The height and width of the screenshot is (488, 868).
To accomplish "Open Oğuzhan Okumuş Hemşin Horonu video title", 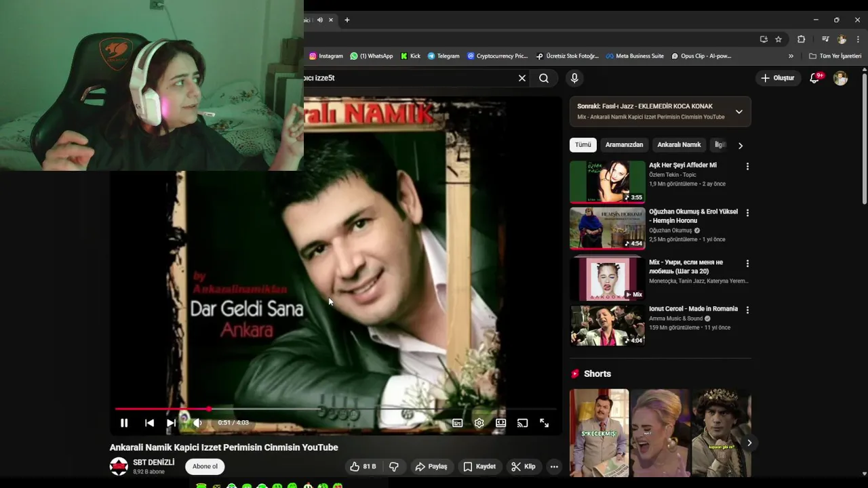I will tap(693, 216).
